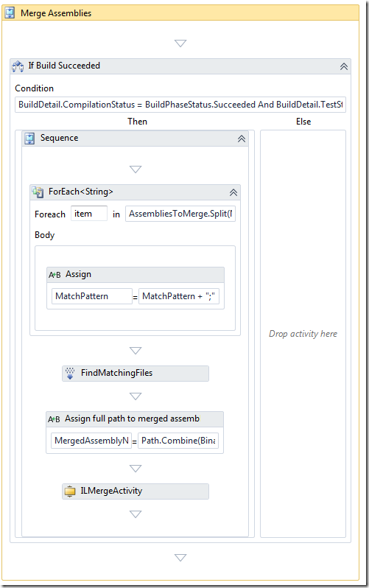Click icon of Assign full path activity

tap(54, 419)
